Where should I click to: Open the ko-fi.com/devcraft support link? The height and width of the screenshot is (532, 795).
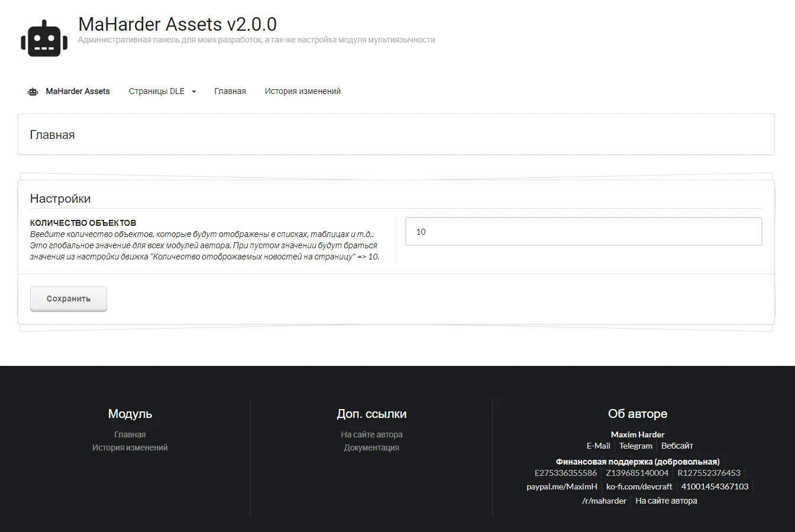click(x=639, y=487)
